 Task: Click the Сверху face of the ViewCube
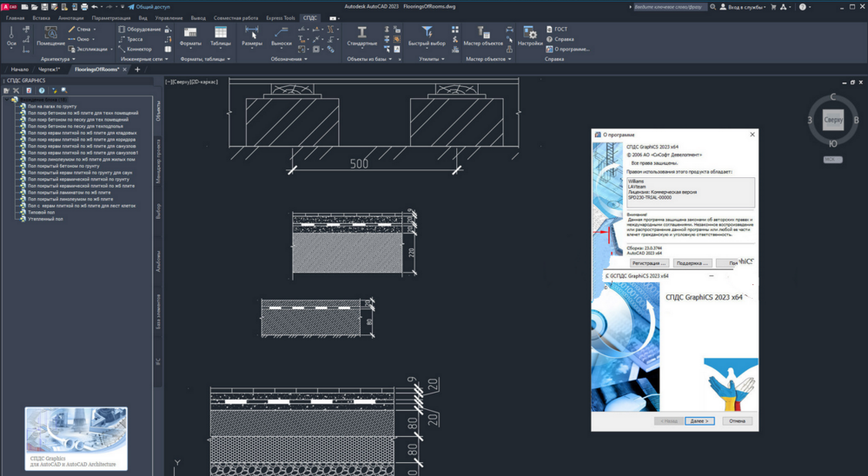(833, 120)
